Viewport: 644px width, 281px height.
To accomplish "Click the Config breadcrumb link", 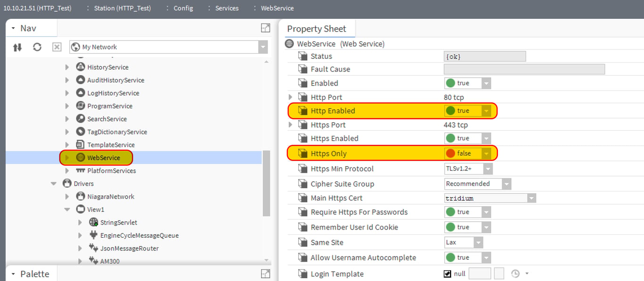I will 183,8.
